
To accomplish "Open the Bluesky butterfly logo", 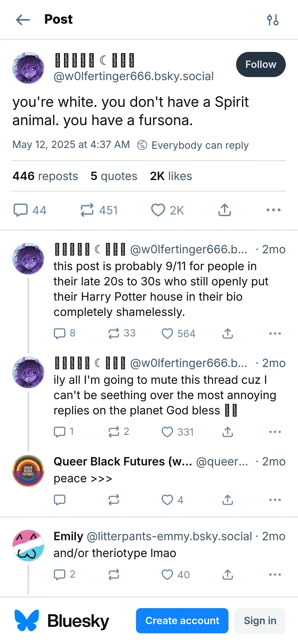I will click(x=27, y=621).
